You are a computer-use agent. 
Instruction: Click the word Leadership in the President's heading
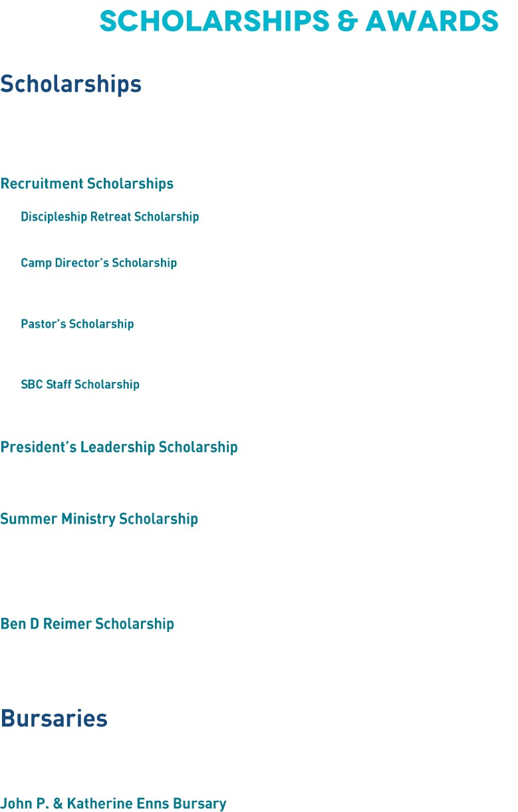117,447
